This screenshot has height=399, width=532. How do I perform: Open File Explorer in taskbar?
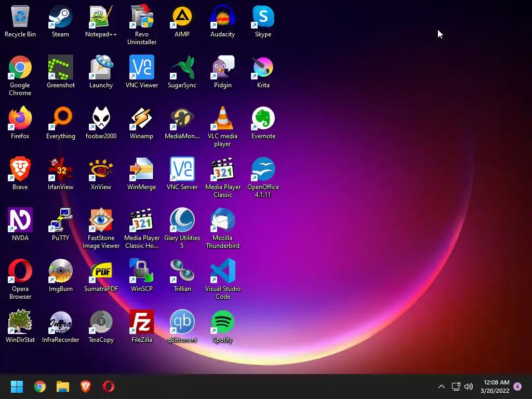click(63, 387)
